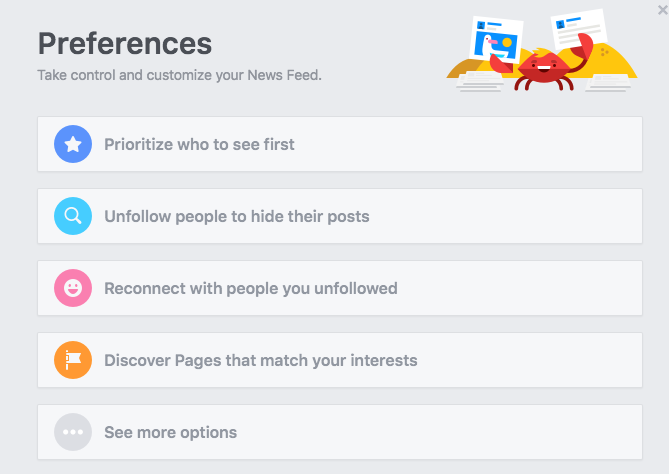
Task: Choose "Discover Pages that match your interests"
Action: click(260, 360)
